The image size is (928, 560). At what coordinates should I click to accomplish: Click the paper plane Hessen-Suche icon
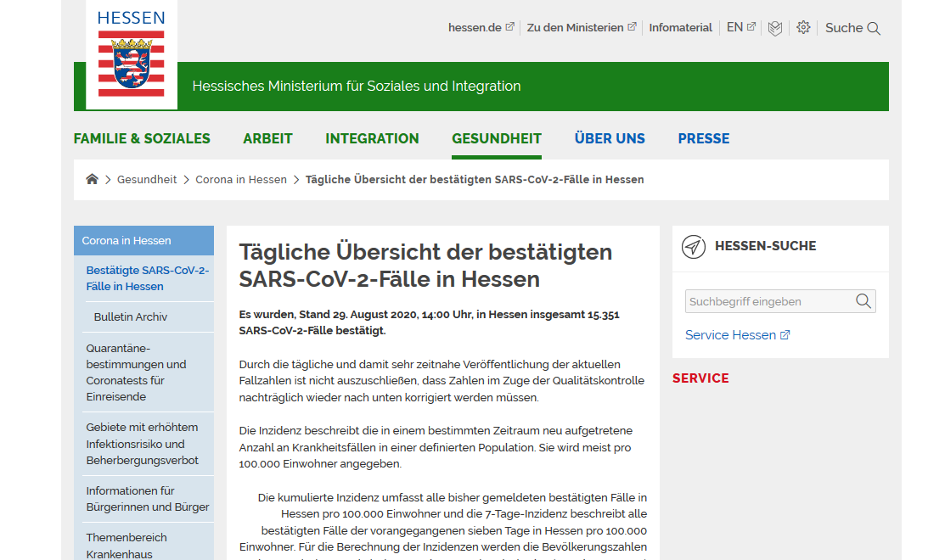(694, 247)
